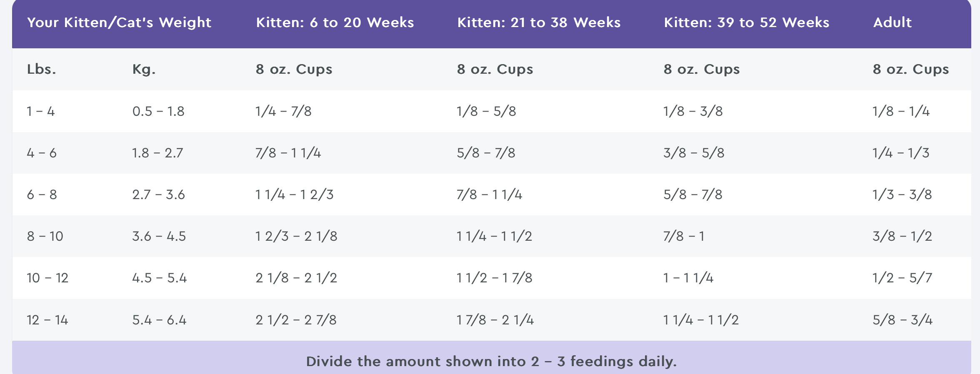This screenshot has height=374, width=980.
Task: Select the "Kg." subheader cell
Action: (x=144, y=69)
